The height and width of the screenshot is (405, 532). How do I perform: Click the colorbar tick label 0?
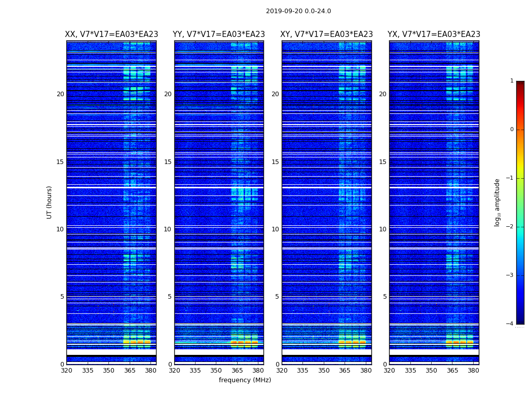tap(511, 130)
